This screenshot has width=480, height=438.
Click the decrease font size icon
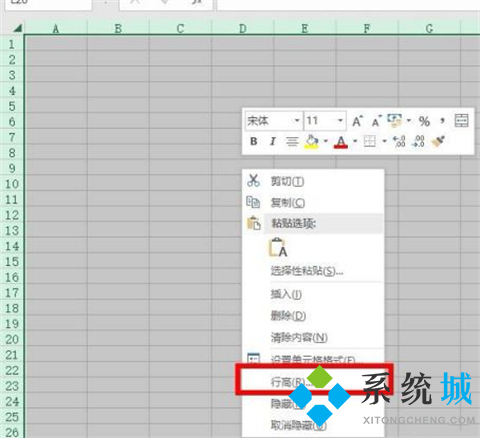(x=376, y=121)
